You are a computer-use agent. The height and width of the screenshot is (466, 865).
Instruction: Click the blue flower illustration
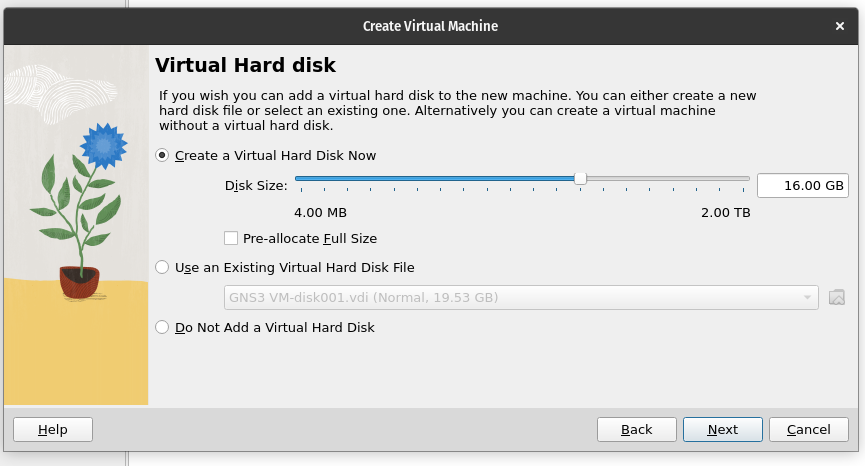point(103,146)
